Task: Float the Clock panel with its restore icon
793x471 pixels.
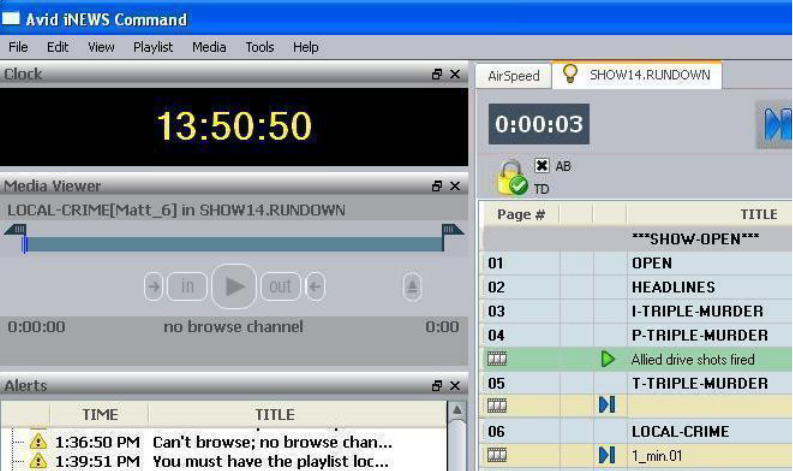Action: (437, 74)
